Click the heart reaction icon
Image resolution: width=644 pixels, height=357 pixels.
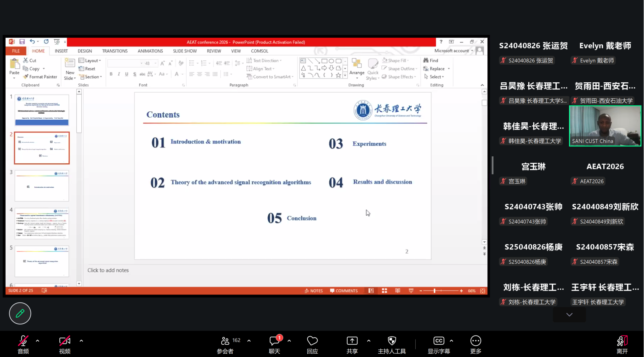[x=312, y=340]
